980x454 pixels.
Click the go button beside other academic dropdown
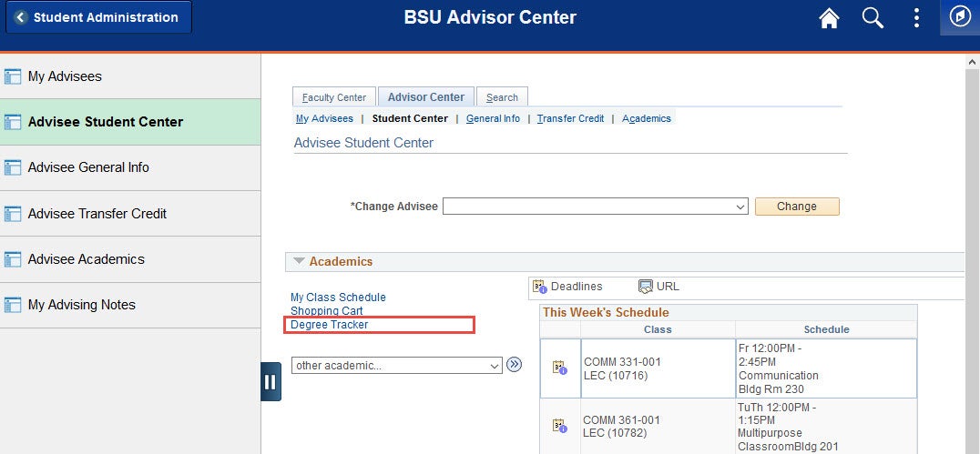(x=514, y=365)
